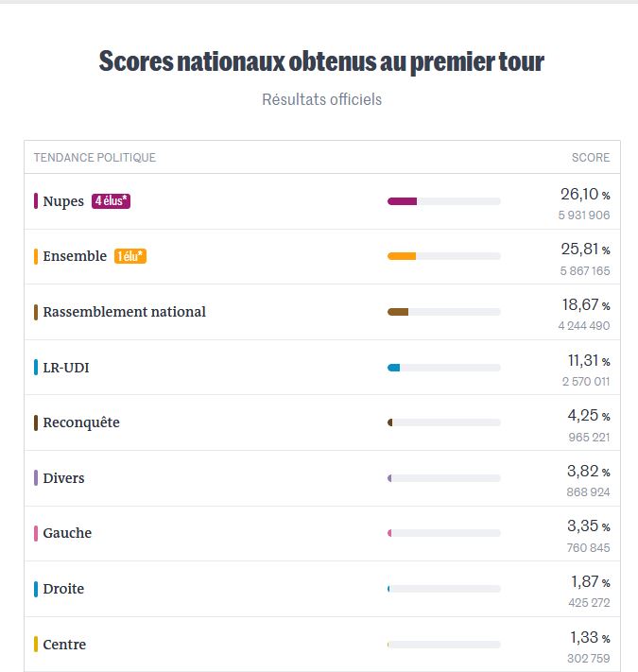
Task: Select the Ensemble party label
Action: tap(75, 256)
